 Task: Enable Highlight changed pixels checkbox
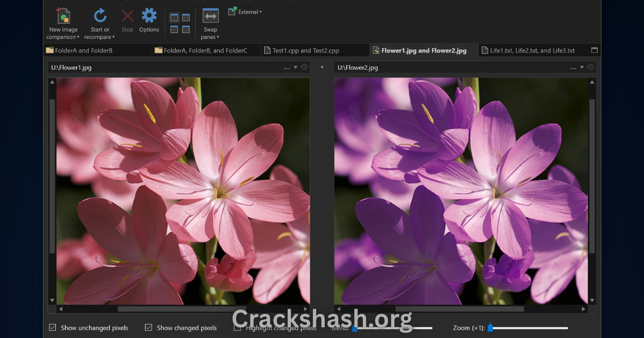coord(237,327)
